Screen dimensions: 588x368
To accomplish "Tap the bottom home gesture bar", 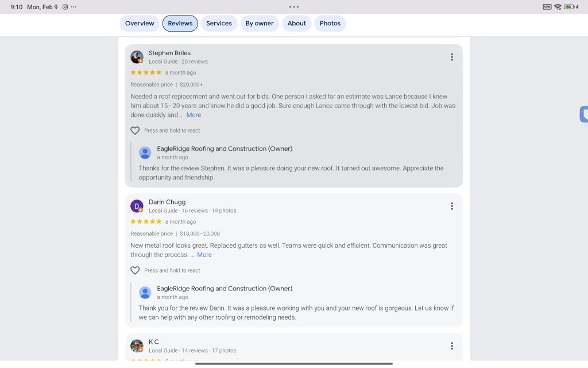I will click(x=294, y=363).
